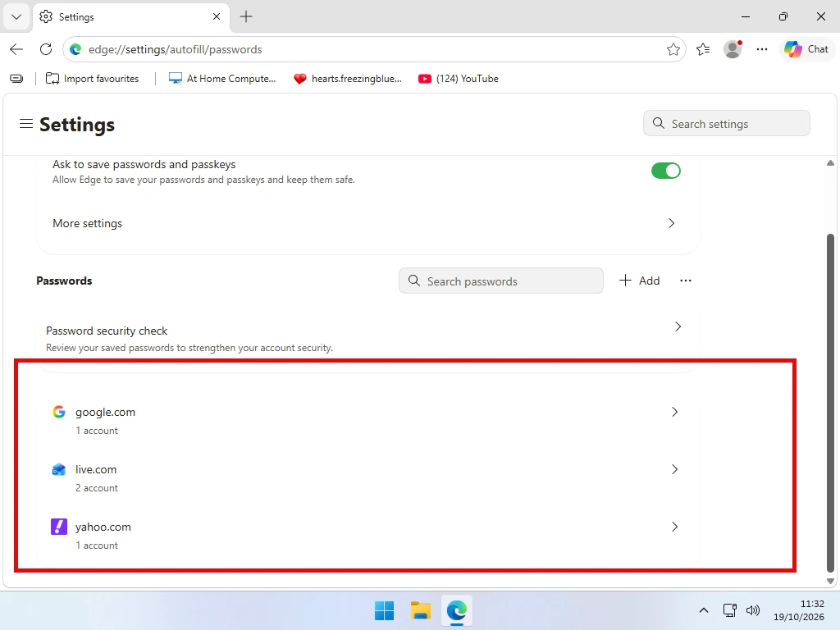Click the Edge taskbar icon

point(457,610)
